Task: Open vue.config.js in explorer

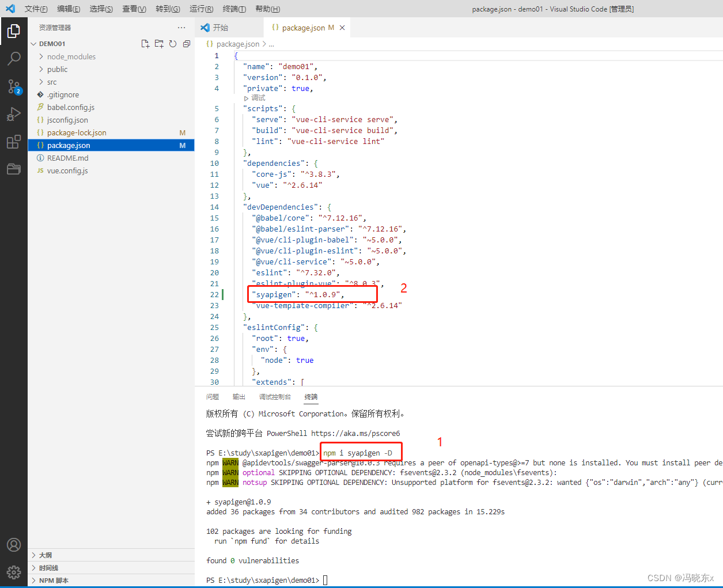Action: coord(111,170)
